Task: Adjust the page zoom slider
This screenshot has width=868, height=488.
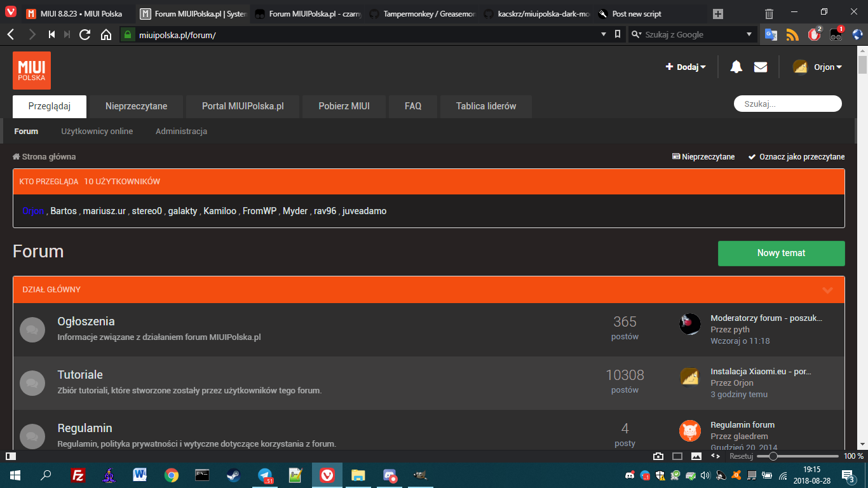Action: (773, 456)
